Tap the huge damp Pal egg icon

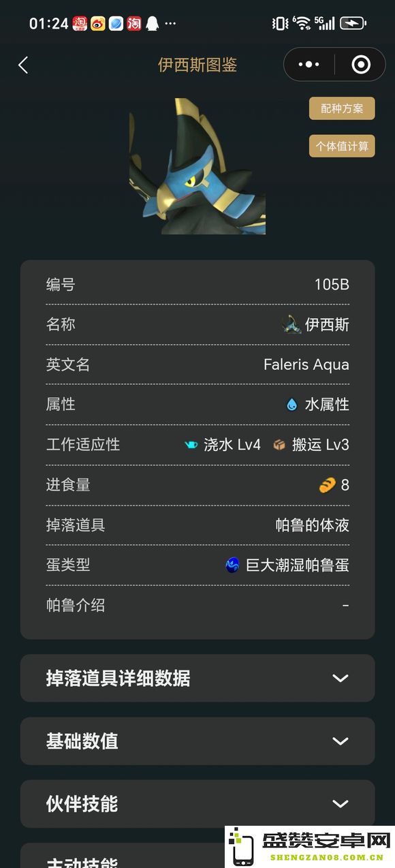coord(233,565)
